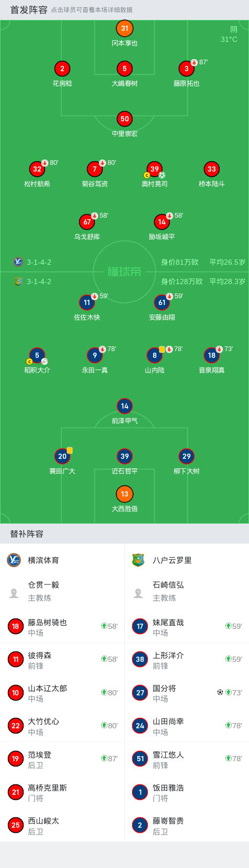Tap 稻积大介 number 5 blue icon
The width and height of the screenshot is (249, 868).
click(x=37, y=355)
